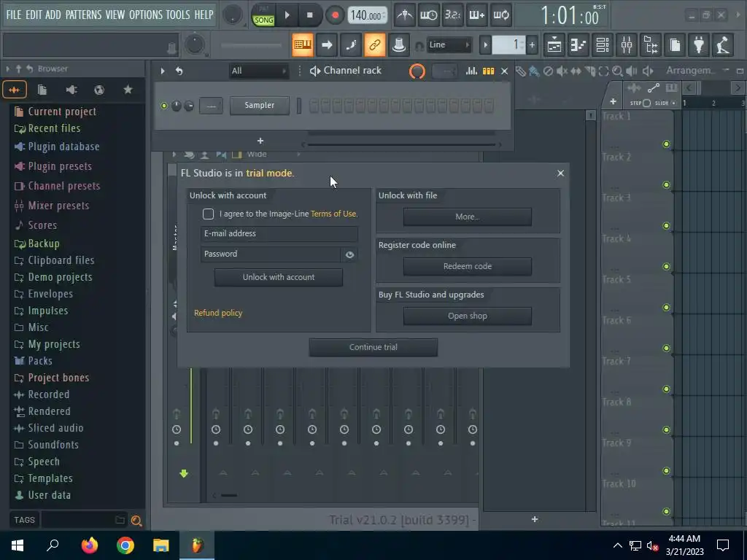Open OPTIONS menu

[x=146, y=15]
